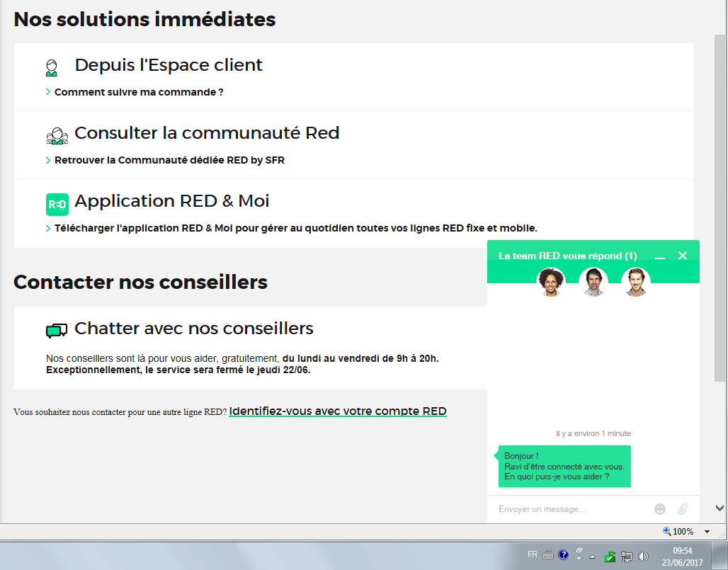The height and width of the screenshot is (570, 728).
Task: Click the network connection icon in tray
Action: (x=627, y=556)
